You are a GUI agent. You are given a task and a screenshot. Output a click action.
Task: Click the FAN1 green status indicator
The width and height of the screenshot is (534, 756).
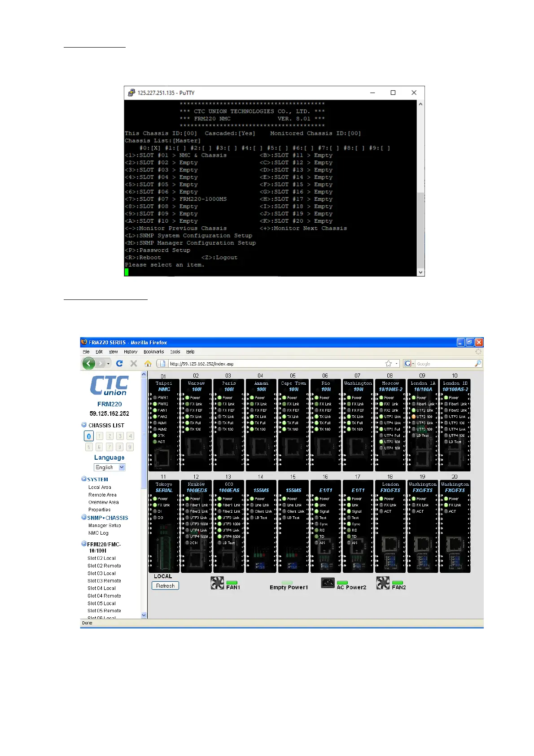pos(232,583)
